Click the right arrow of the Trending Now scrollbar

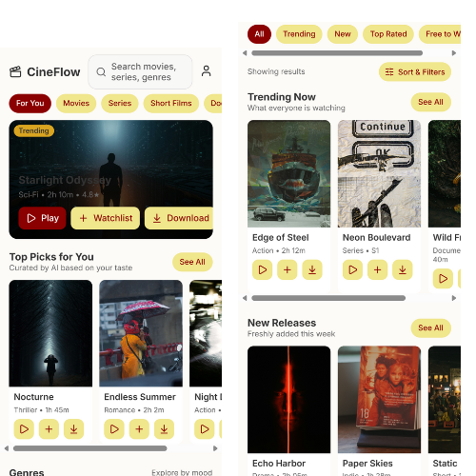pos(454,298)
